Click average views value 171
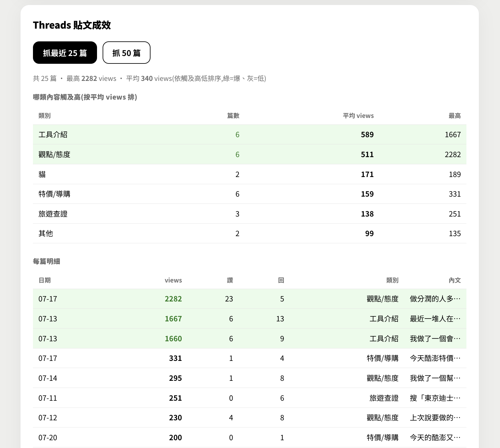The image size is (500, 448). click(367, 174)
